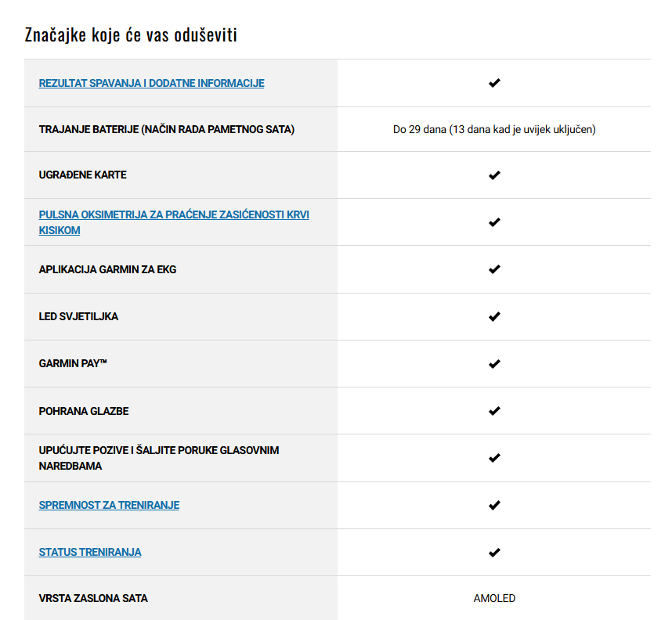Click the checkmark beside Pohrana glazbe
This screenshot has height=620, width=672.
[494, 411]
